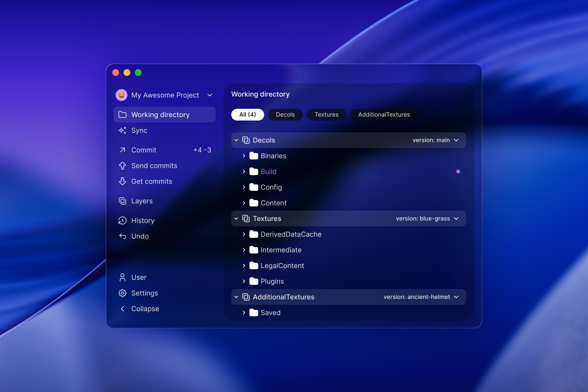Expand the Intermediate folder arrow
Image resolution: width=588 pixels, height=392 pixels.
click(244, 250)
